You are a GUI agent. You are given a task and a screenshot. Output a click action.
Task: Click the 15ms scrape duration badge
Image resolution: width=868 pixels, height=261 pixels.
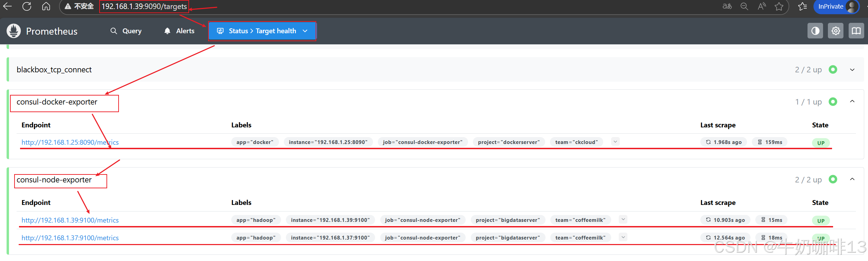(x=772, y=220)
